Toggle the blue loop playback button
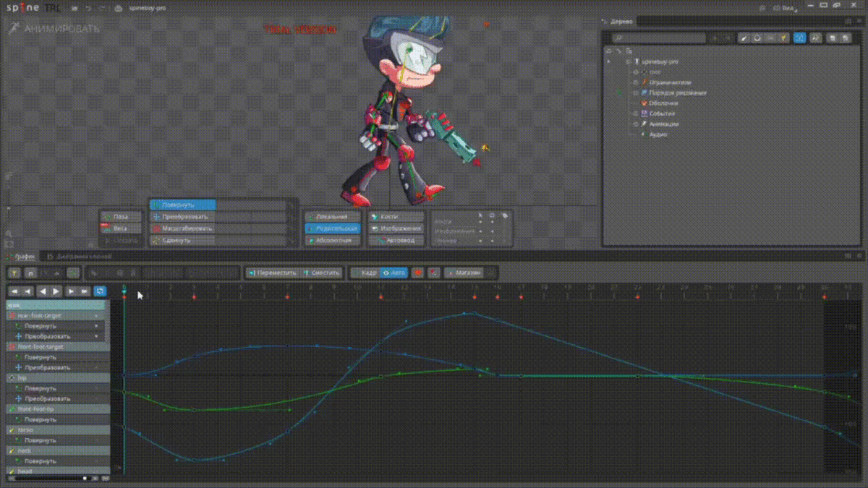 [100, 291]
